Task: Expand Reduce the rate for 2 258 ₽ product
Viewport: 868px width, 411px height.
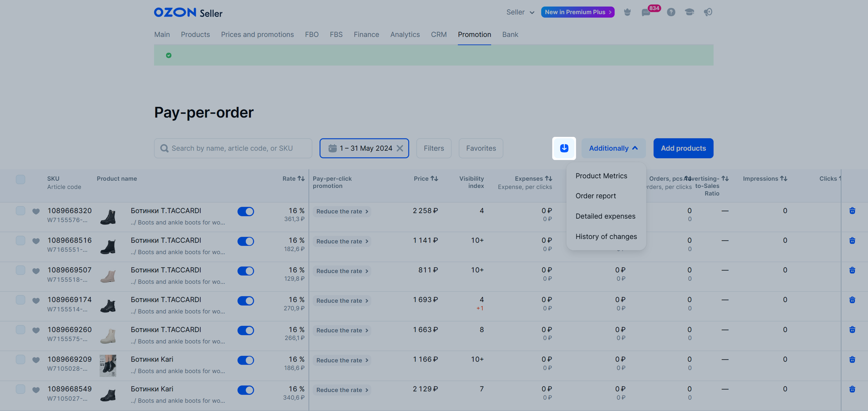Action: pos(342,211)
